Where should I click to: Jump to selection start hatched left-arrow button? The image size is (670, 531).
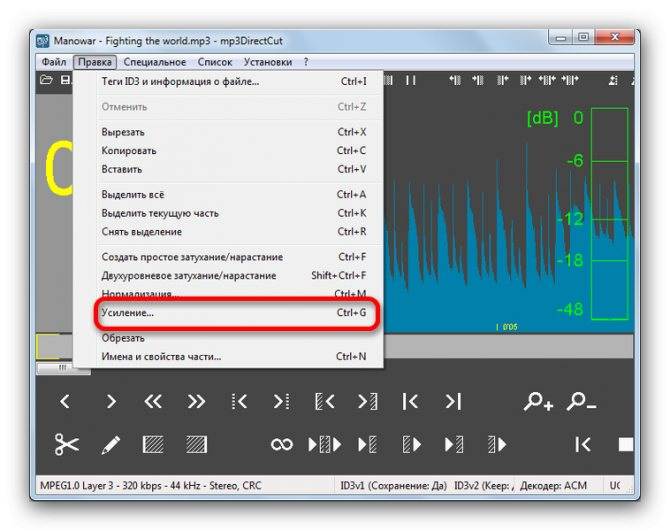pos(325,401)
